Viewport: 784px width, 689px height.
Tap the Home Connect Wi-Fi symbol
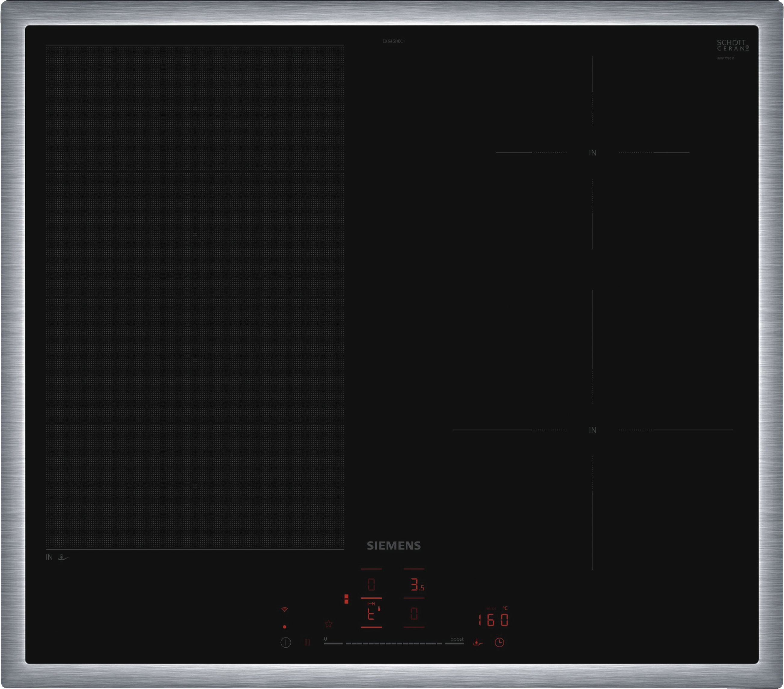(285, 609)
